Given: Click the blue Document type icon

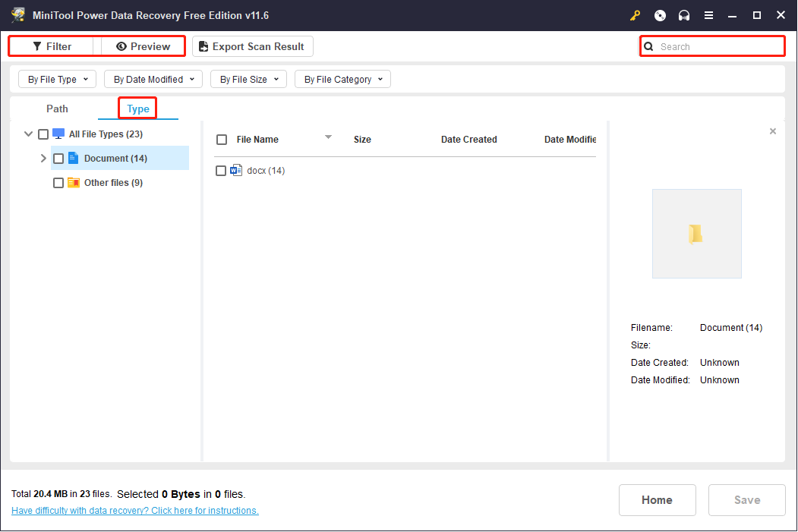Looking at the screenshot, I should pos(74,158).
